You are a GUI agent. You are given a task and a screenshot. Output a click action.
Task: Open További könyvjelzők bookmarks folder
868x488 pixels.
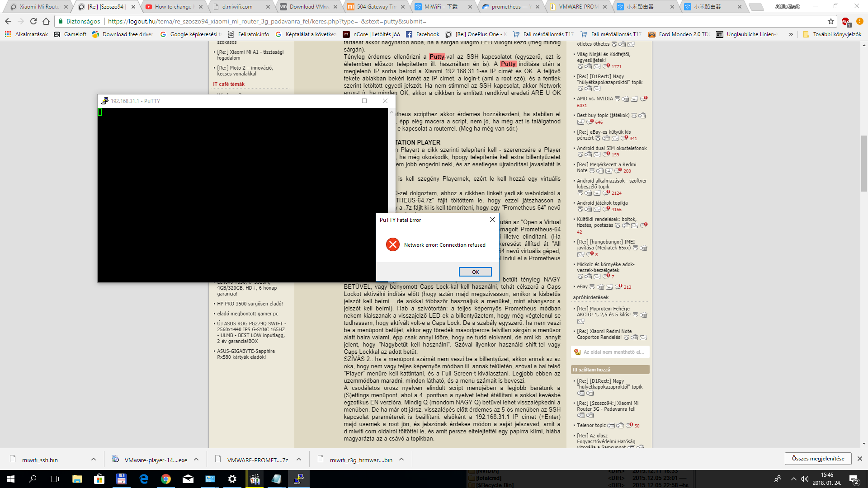click(832, 34)
